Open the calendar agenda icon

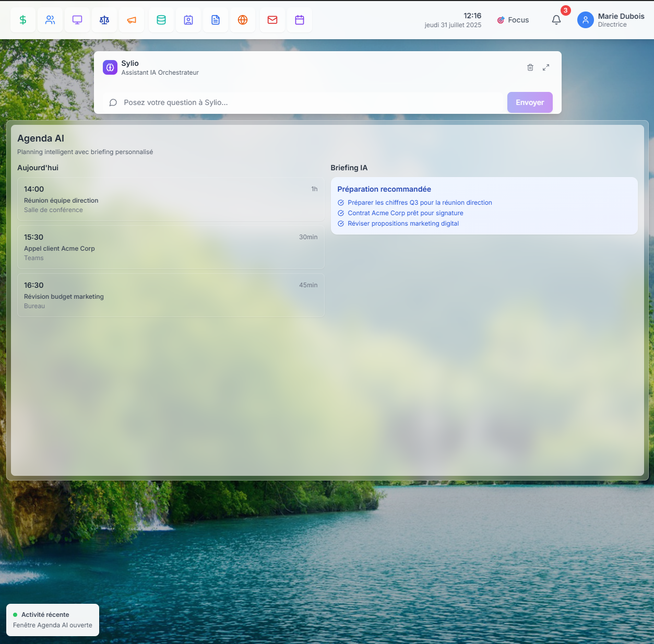pyautogui.click(x=300, y=20)
